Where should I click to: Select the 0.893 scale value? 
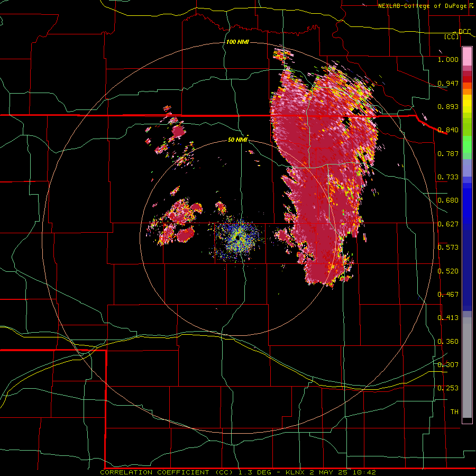point(448,106)
